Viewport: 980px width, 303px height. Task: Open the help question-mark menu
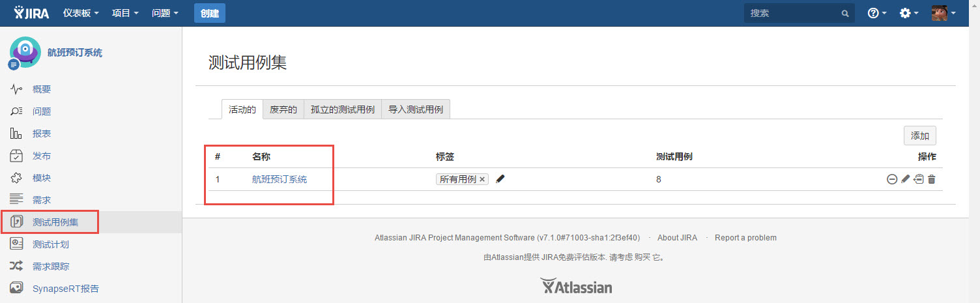[878, 13]
